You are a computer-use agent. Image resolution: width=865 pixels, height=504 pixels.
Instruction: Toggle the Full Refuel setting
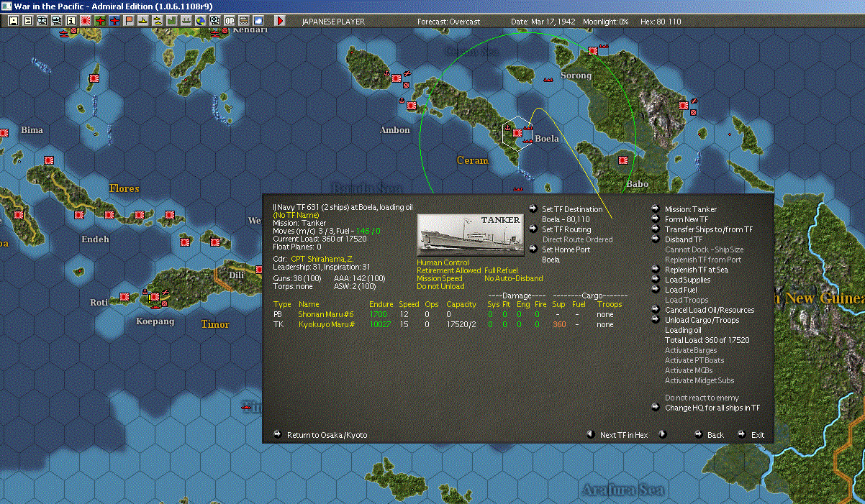click(501, 270)
